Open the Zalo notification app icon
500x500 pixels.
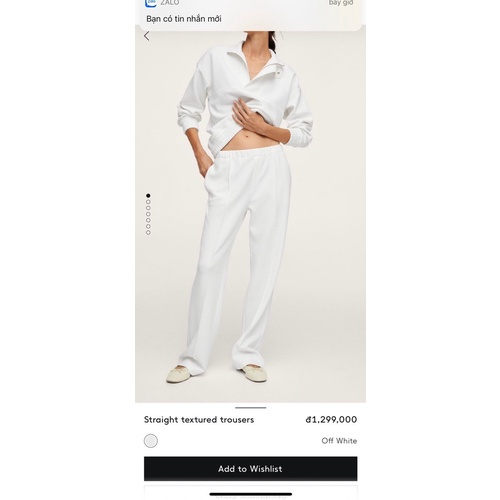(151, 3)
